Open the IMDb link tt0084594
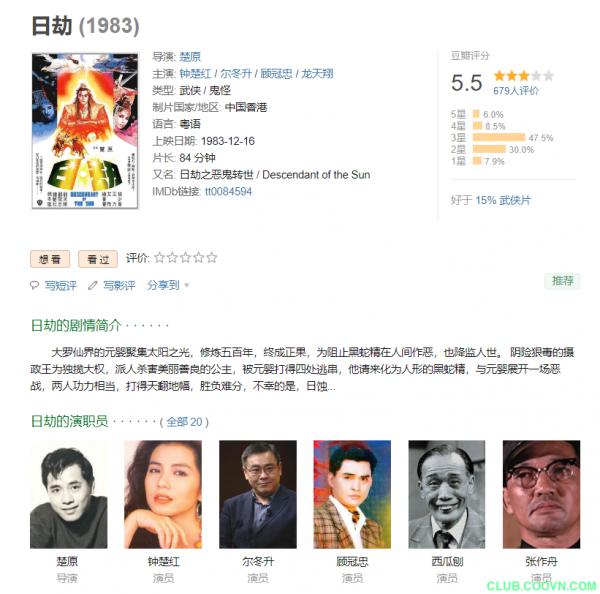 (x=228, y=191)
